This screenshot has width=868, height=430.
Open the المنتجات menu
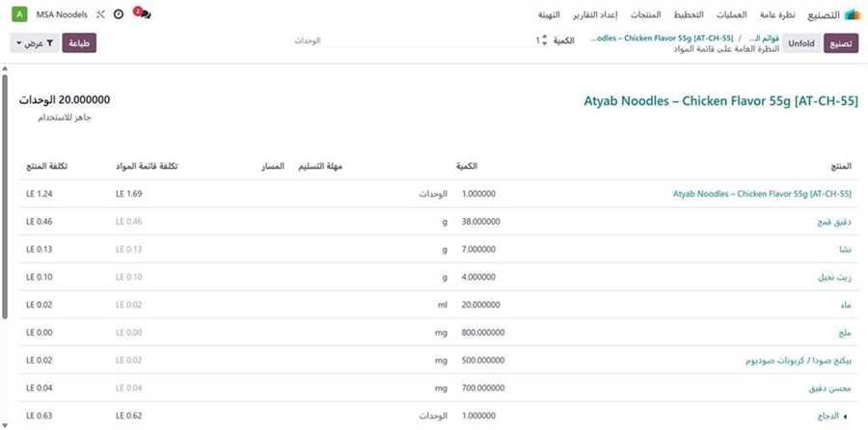(x=645, y=14)
